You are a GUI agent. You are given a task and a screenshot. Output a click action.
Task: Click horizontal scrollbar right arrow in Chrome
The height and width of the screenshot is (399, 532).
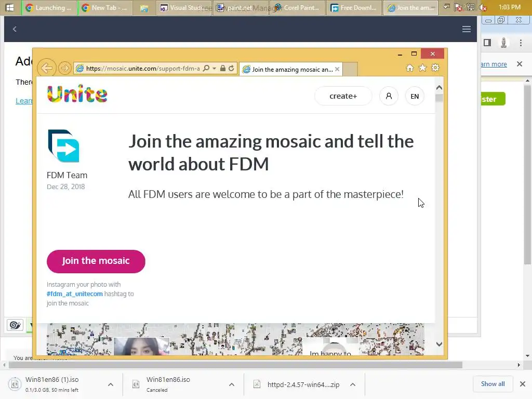coord(519,365)
